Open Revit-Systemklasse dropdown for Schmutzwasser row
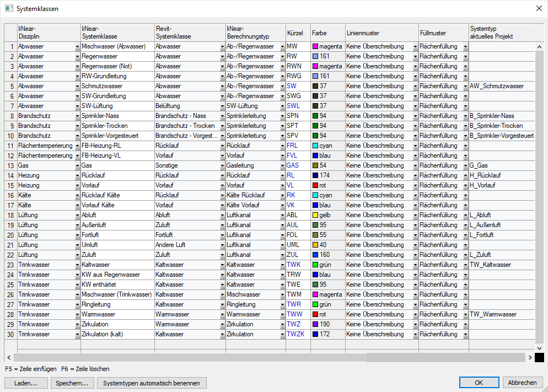The image size is (548, 392). 222,87
